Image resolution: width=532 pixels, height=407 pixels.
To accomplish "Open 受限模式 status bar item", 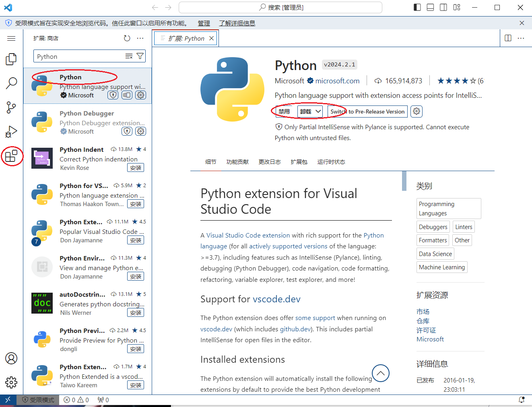I will click(38, 400).
